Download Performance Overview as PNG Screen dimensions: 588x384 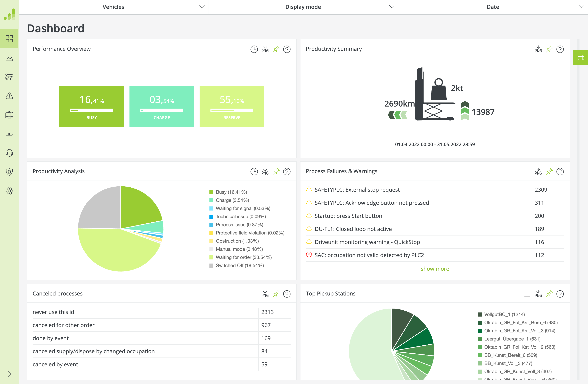click(265, 49)
